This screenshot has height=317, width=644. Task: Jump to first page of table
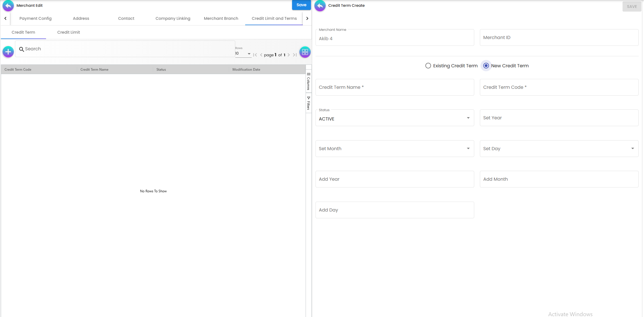255,55
